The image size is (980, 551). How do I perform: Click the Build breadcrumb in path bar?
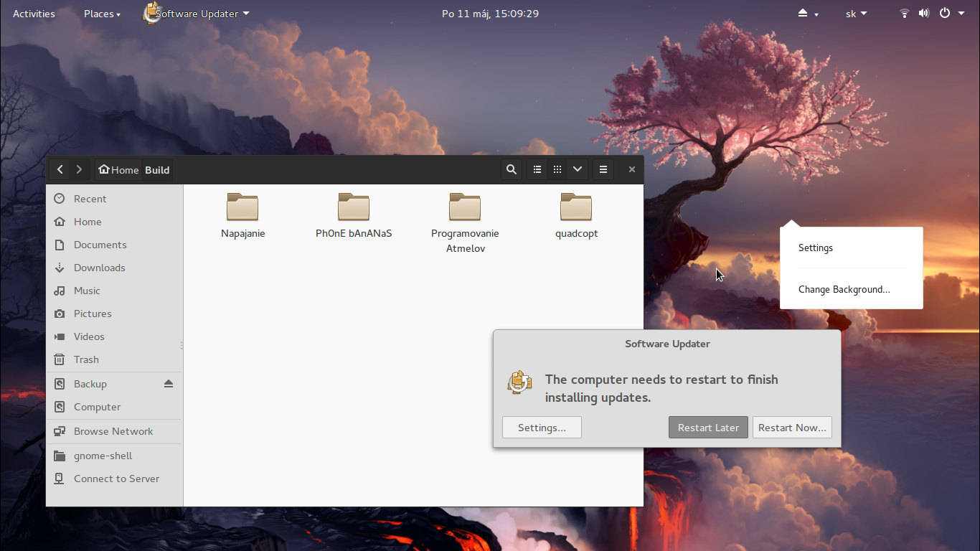157,170
